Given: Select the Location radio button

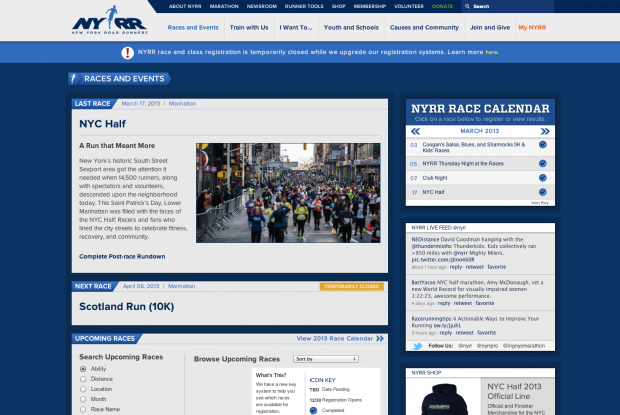Looking at the screenshot, I should coord(83,389).
